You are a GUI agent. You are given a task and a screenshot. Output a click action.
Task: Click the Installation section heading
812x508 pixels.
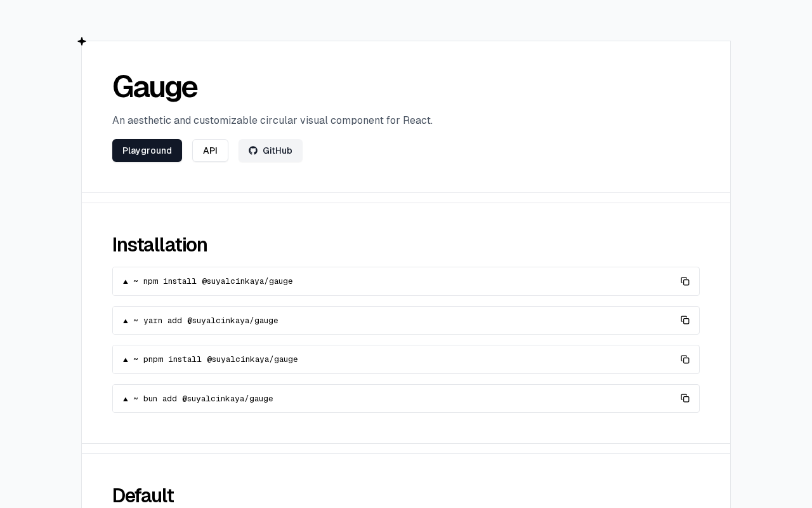pos(160,244)
